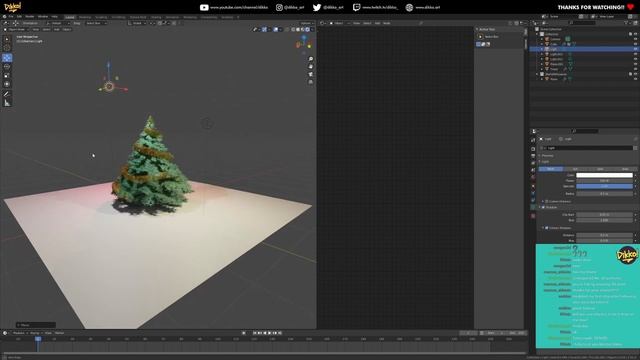The image size is (640, 360).
Task: Hide Light.002 in the outliner
Action: [635, 59]
